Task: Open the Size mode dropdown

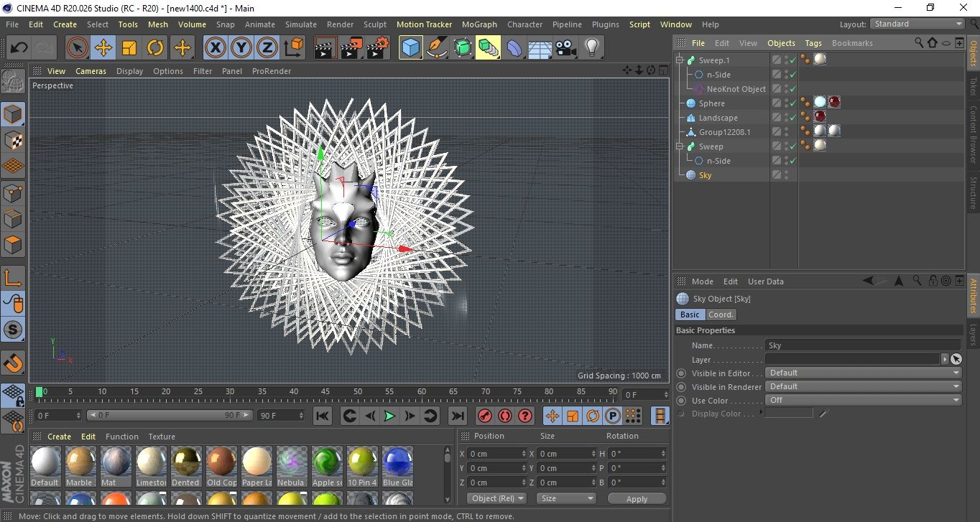Action: pos(567,498)
